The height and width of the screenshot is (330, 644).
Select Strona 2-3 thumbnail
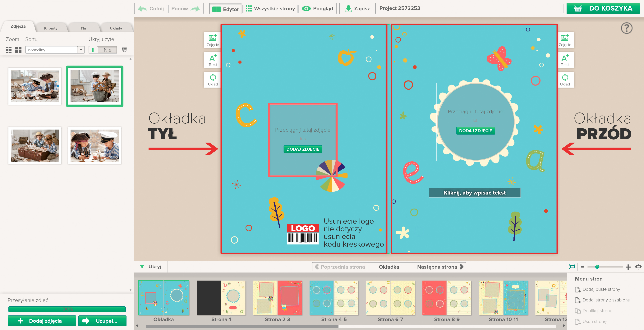pyautogui.click(x=278, y=297)
